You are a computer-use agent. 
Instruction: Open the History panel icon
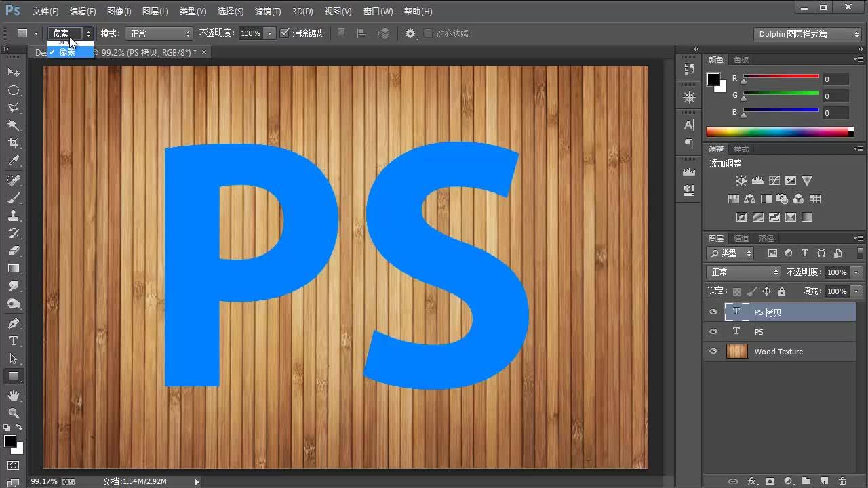(x=689, y=68)
